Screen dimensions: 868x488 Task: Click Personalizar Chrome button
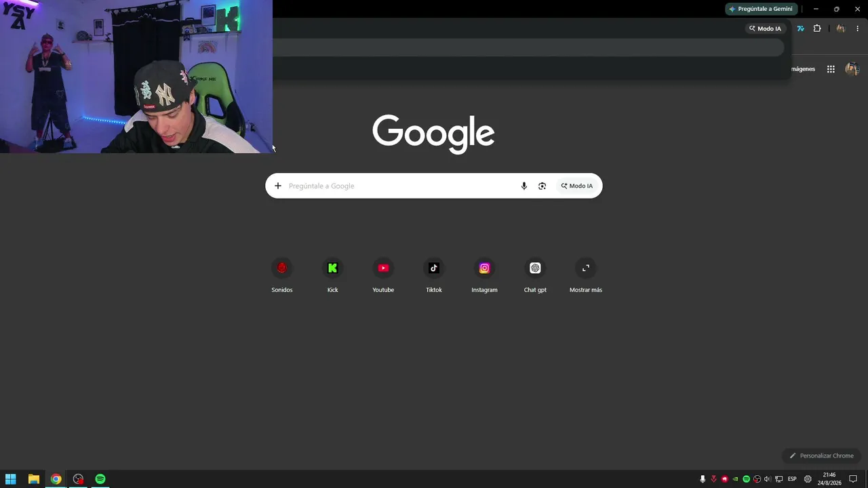click(x=821, y=455)
